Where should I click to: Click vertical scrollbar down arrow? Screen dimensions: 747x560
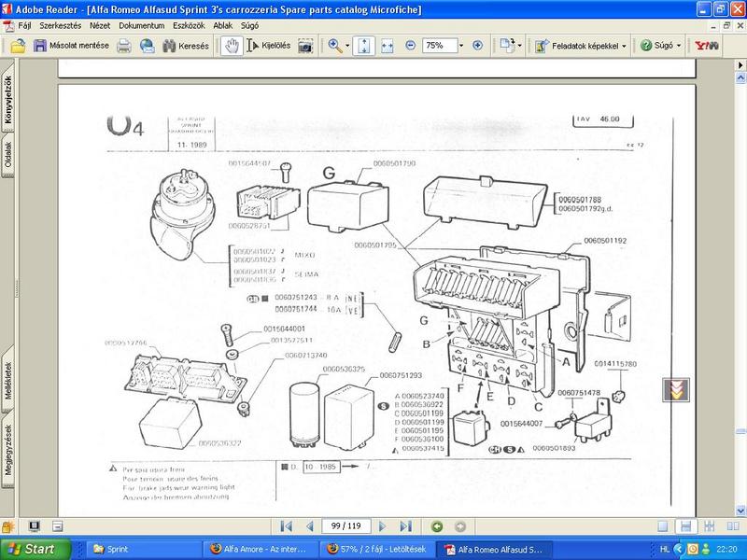(740, 511)
